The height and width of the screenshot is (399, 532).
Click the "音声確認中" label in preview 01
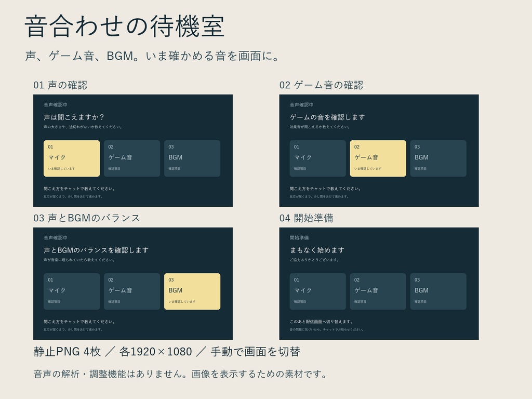(56, 105)
